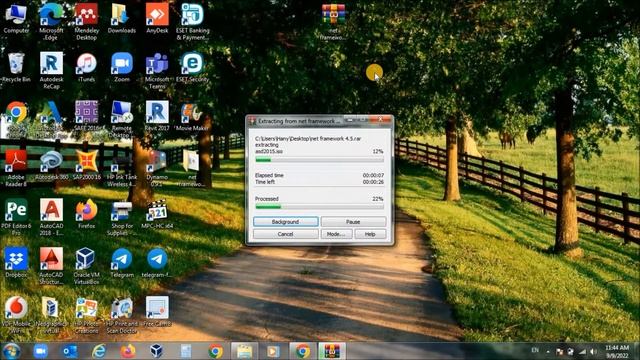This screenshot has height=360, width=640.
Task: Open File Explorer from the taskbar
Action: click(244, 351)
